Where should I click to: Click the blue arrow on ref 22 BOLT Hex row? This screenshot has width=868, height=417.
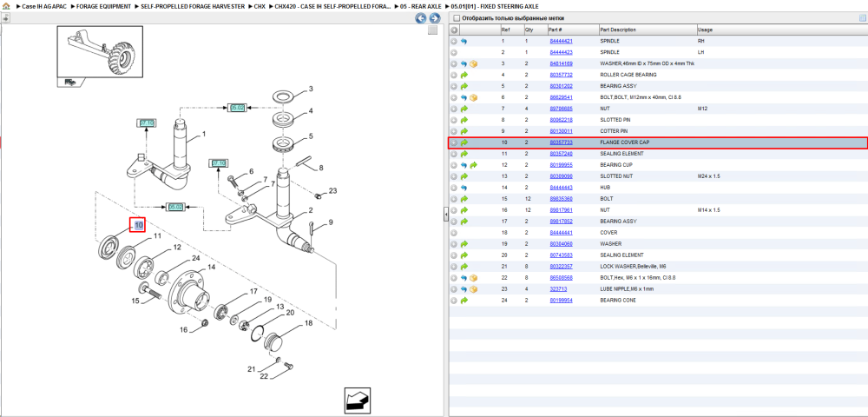(464, 278)
